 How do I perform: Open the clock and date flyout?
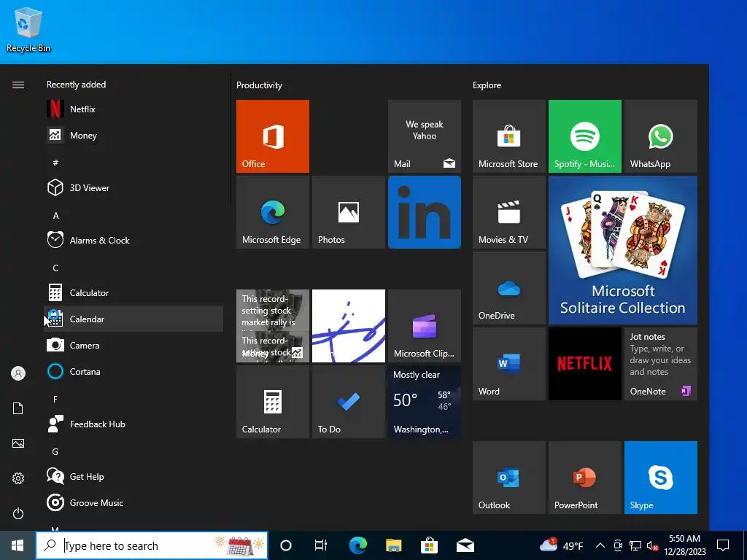click(684, 545)
